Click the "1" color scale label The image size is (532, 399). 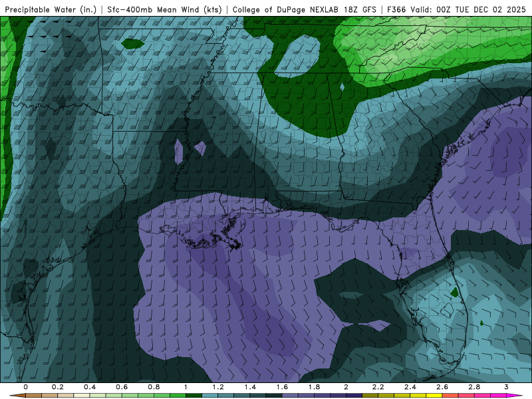pyautogui.click(x=186, y=387)
